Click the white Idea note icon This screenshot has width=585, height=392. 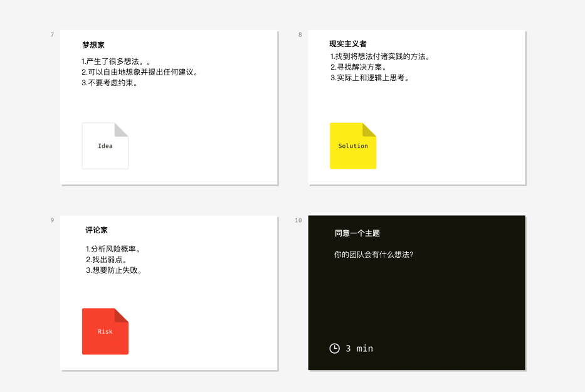(105, 146)
